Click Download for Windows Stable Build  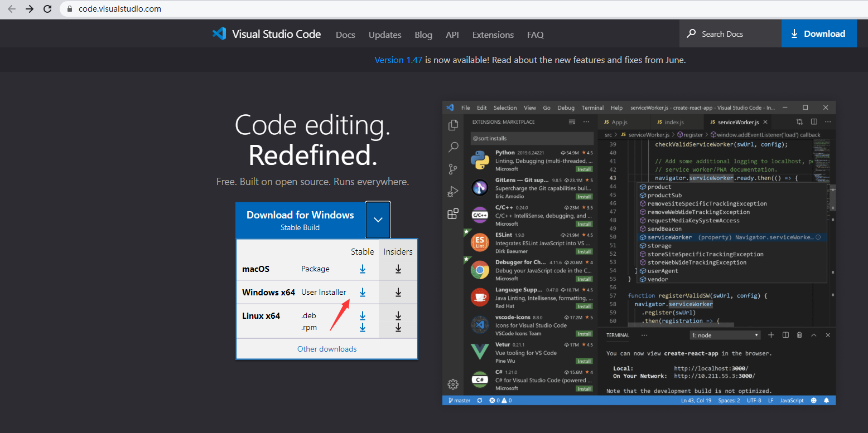coord(300,220)
